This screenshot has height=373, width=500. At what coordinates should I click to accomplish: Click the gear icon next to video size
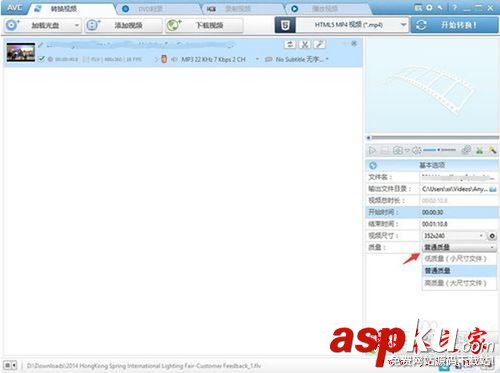pos(492,236)
